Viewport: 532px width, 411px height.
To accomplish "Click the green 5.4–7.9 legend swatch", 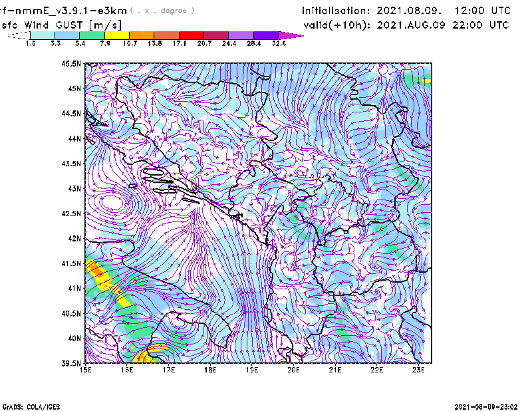I will (x=92, y=35).
